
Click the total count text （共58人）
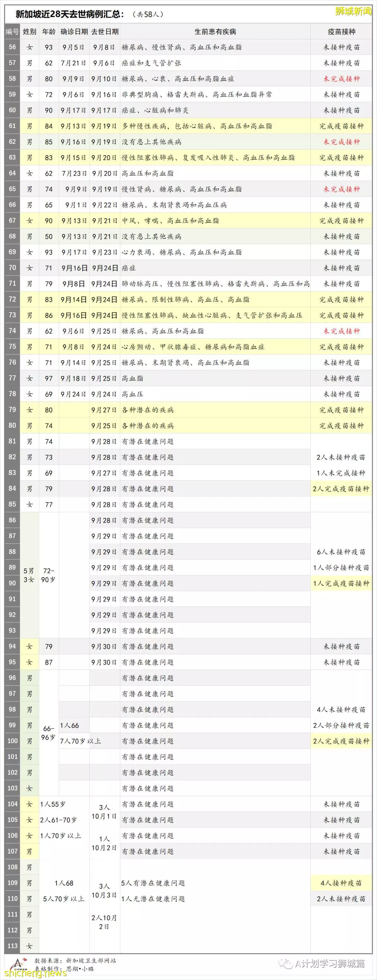pyautogui.click(x=148, y=14)
